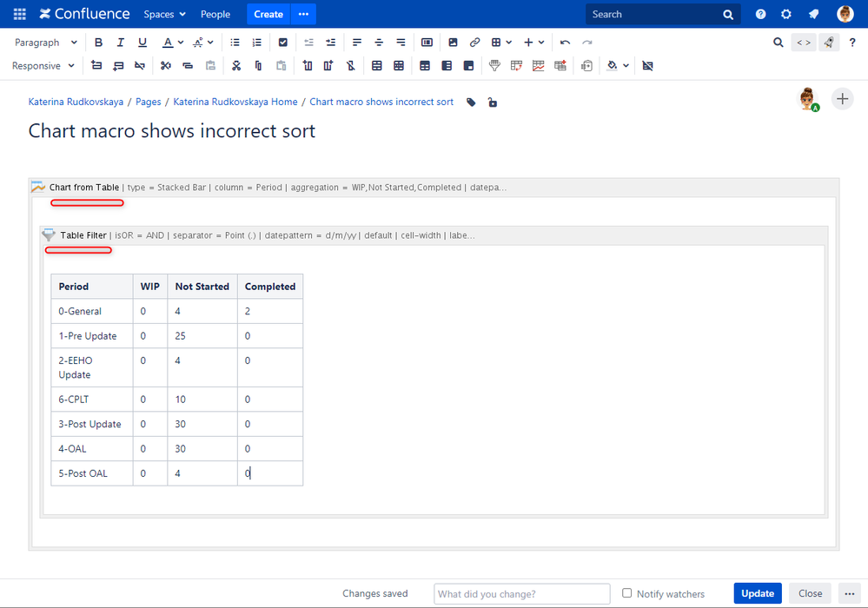Insert Chart from Table macro from toolbar
Viewport: 868px width, 608px height.
(538, 66)
